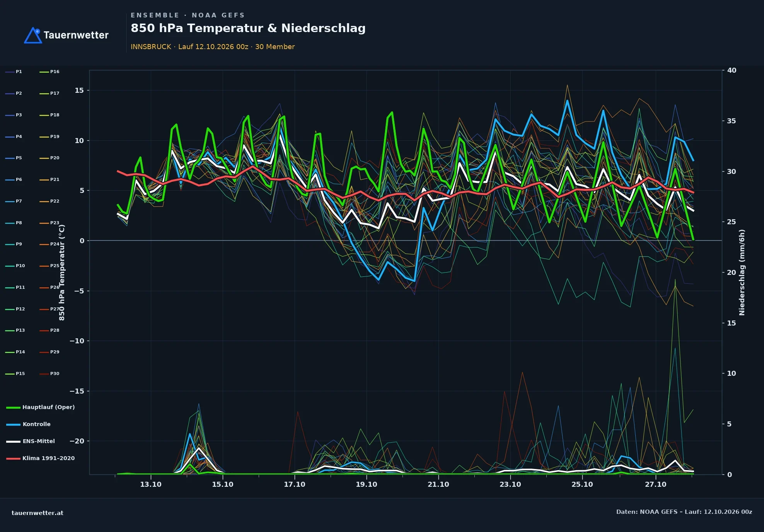Click the P29 legend entry
764x532 pixels.
49,352
